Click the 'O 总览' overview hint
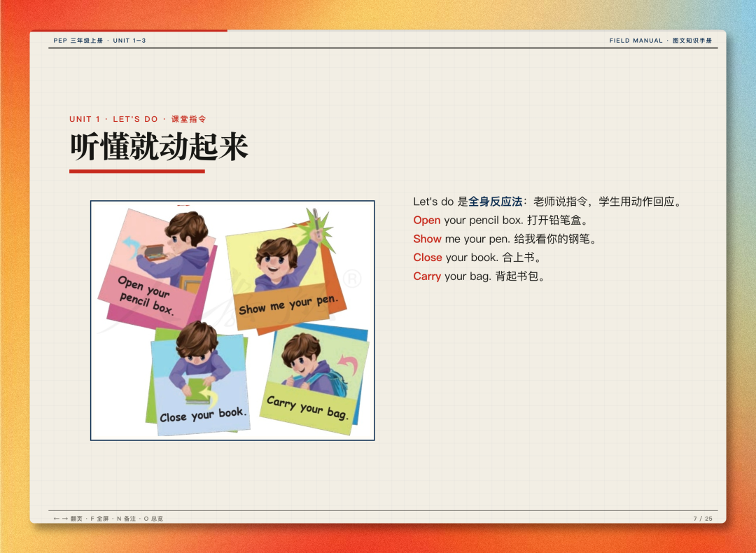Image resolution: width=756 pixels, height=553 pixels. coord(153,519)
